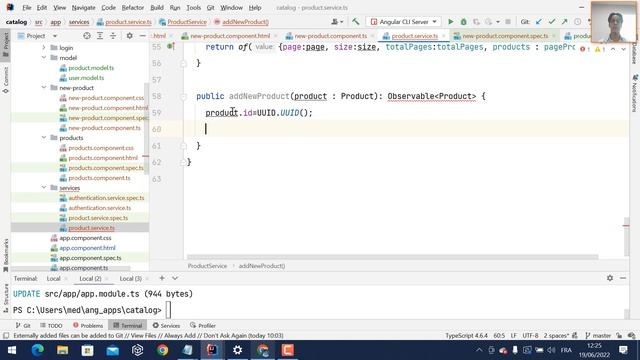
Task: Open Angular CLI Server run configuration dropdown
Action: [403, 22]
